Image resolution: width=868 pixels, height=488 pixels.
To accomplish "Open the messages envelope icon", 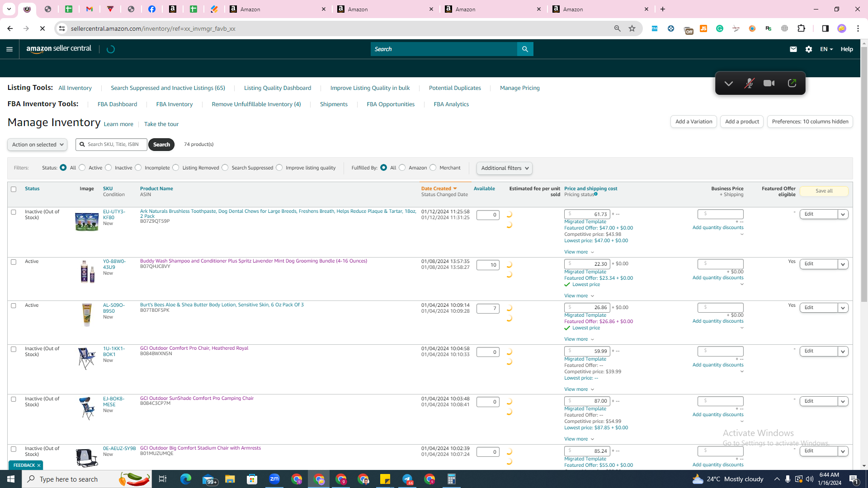I will pos(793,49).
